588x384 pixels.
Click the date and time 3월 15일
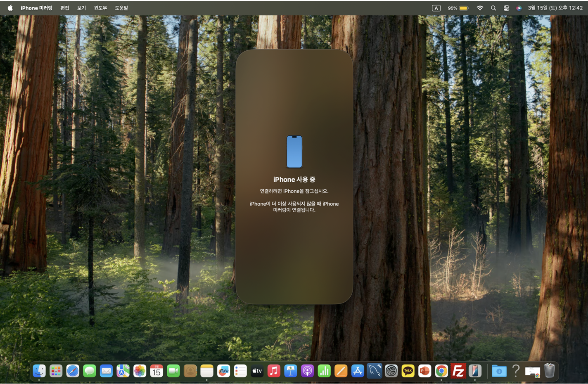click(555, 8)
